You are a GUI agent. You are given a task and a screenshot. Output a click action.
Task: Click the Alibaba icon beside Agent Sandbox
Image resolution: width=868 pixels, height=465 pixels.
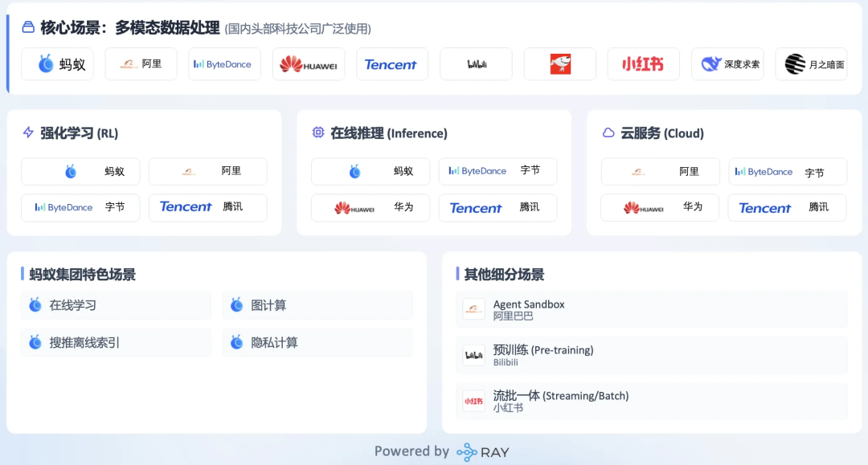click(x=474, y=309)
